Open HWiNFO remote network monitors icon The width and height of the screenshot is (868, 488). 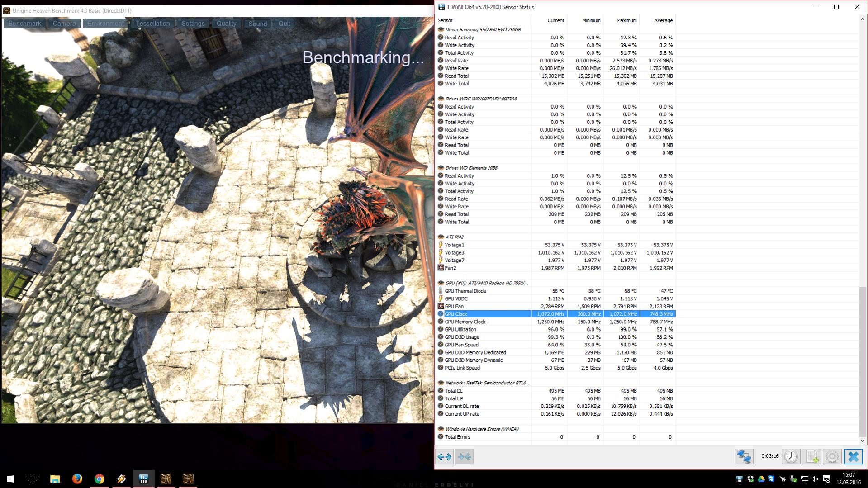[x=744, y=457]
